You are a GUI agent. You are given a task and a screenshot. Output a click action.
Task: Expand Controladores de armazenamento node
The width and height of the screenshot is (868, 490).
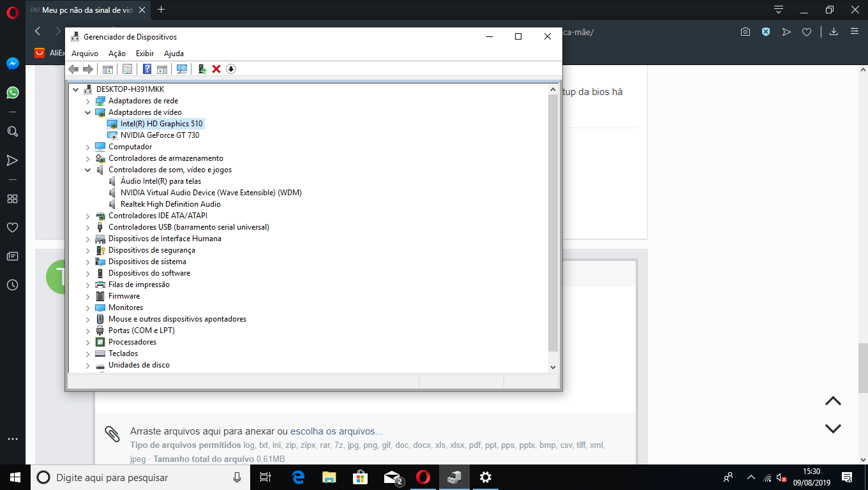pyautogui.click(x=88, y=158)
